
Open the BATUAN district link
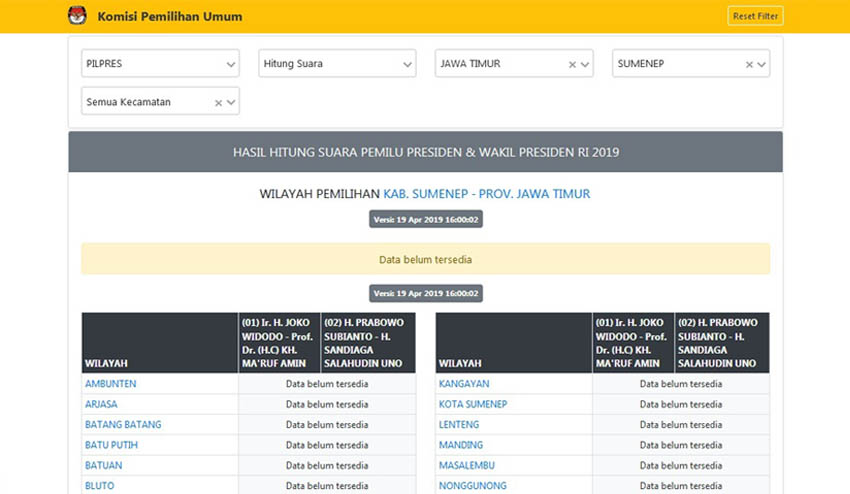click(x=104, y=465)
